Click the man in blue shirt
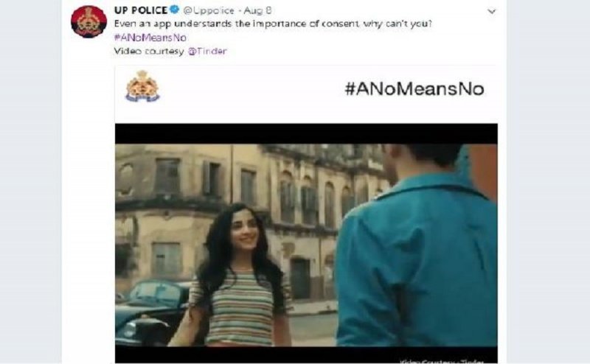590x364 pixels. pos(416,245)
